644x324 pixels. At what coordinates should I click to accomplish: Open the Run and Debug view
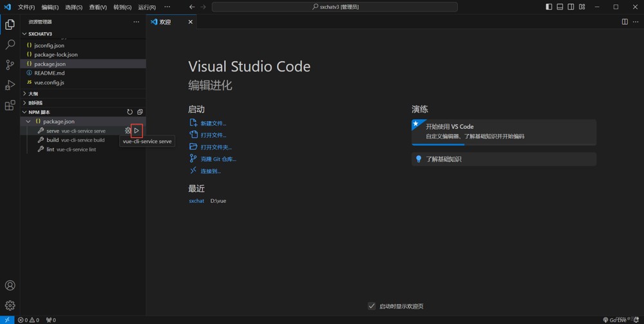tap(10, 85)
